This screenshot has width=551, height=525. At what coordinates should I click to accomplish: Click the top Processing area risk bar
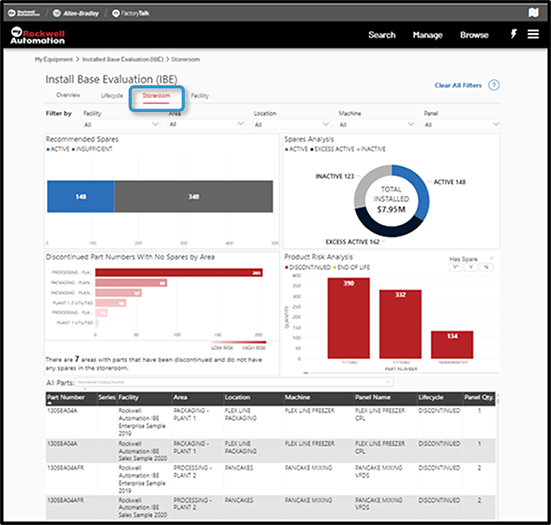[179, 273]
